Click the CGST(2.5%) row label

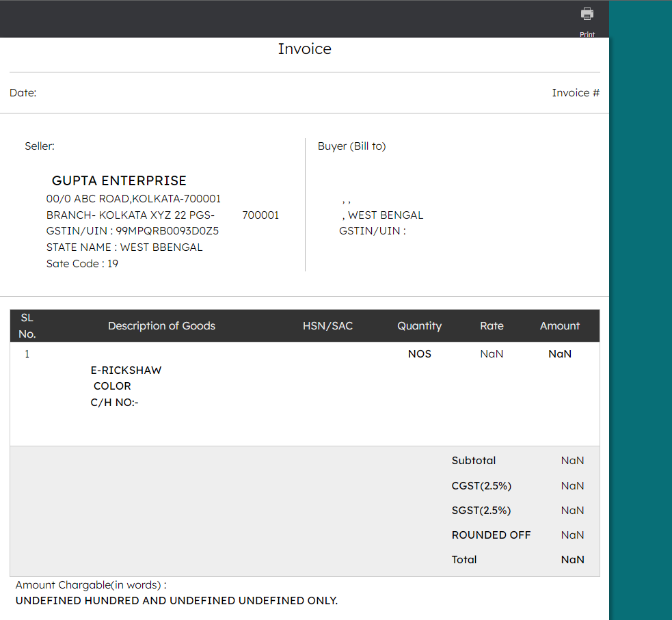point(481,486)
